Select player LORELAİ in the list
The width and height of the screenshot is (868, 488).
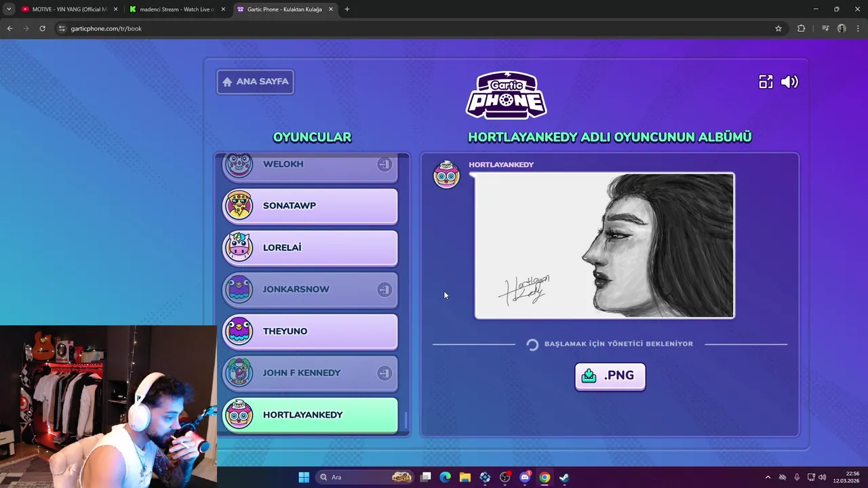tap(310, 247)
